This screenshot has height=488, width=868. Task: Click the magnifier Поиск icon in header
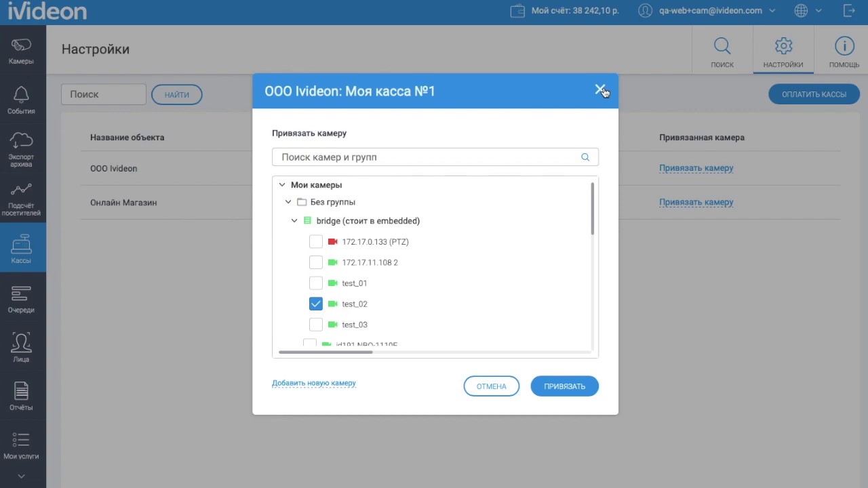pos(722,46)
